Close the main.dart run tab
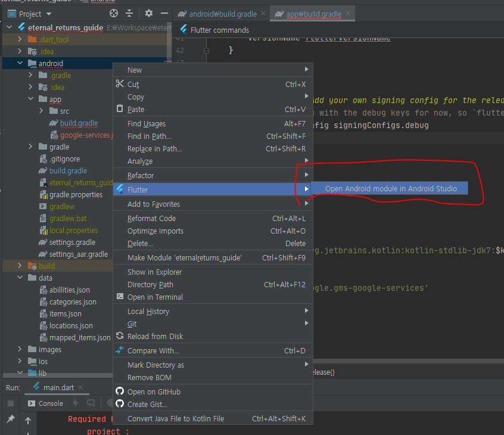The image size is (504, 435). click(x=80, y=387)
